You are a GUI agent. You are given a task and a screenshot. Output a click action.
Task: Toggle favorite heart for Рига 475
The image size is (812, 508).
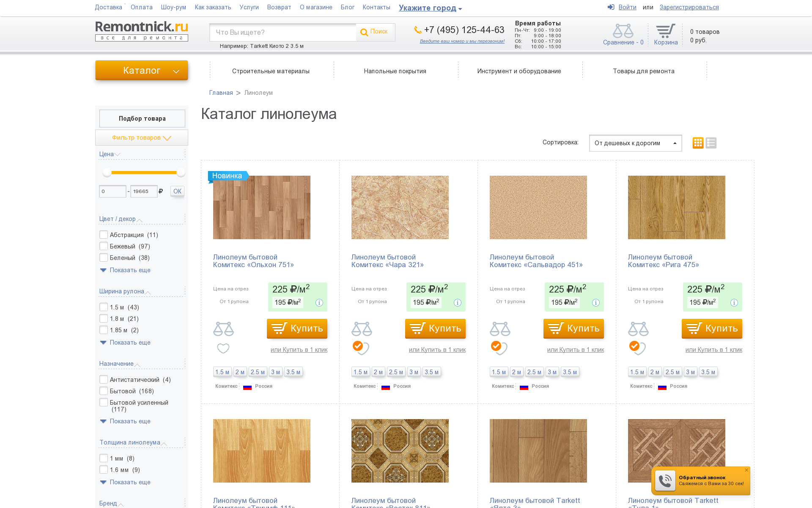point(637,348)
